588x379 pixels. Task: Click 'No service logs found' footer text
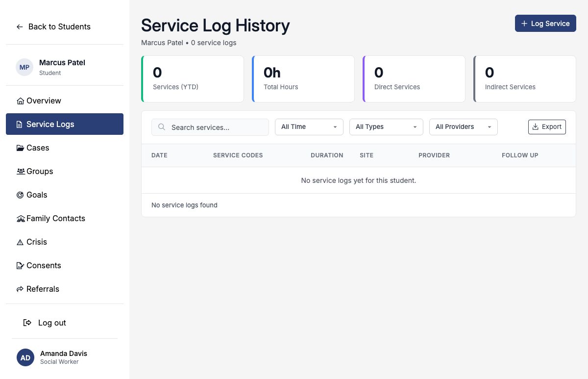(184, 205)
